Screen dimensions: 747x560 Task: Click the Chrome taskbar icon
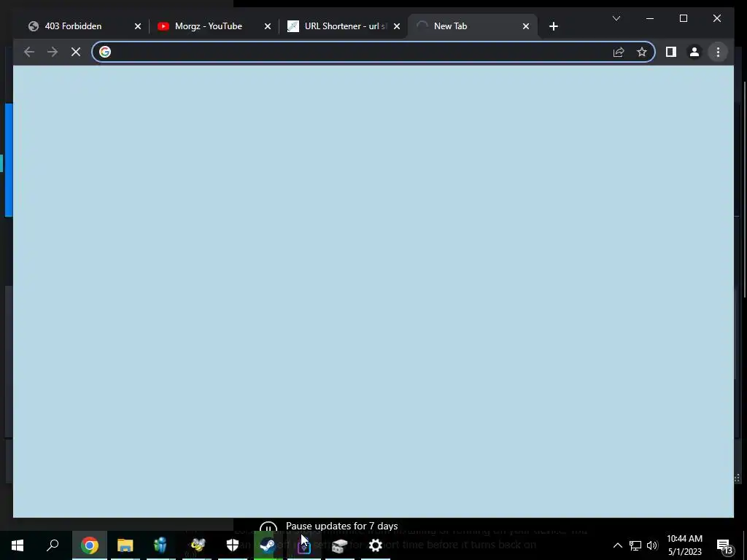click(x=89, y=545)
